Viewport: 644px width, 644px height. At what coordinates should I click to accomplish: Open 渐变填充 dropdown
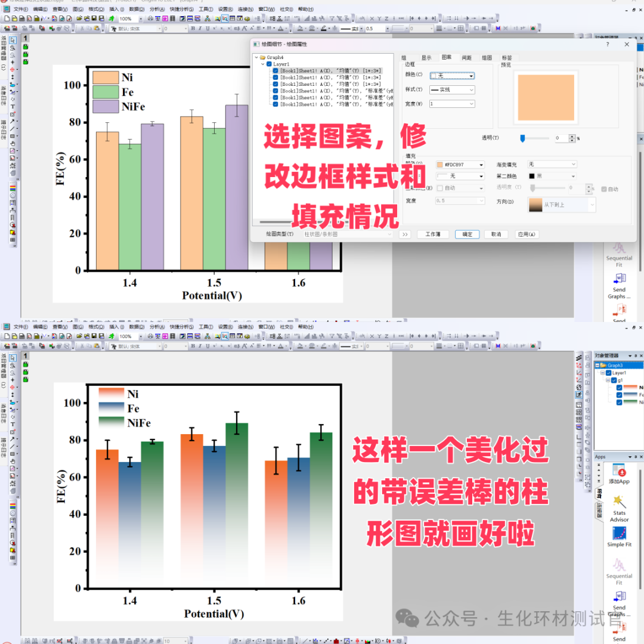click(x=552, y=165)
